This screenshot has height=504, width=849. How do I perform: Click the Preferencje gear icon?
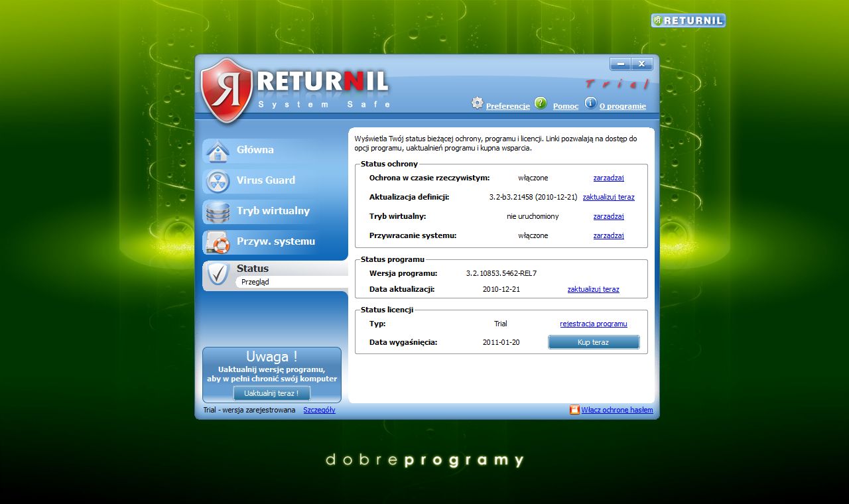(478, 103)
